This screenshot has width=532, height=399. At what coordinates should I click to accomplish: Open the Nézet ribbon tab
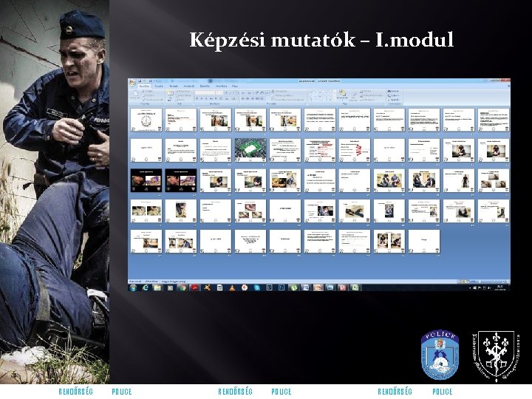coord(234,86)
